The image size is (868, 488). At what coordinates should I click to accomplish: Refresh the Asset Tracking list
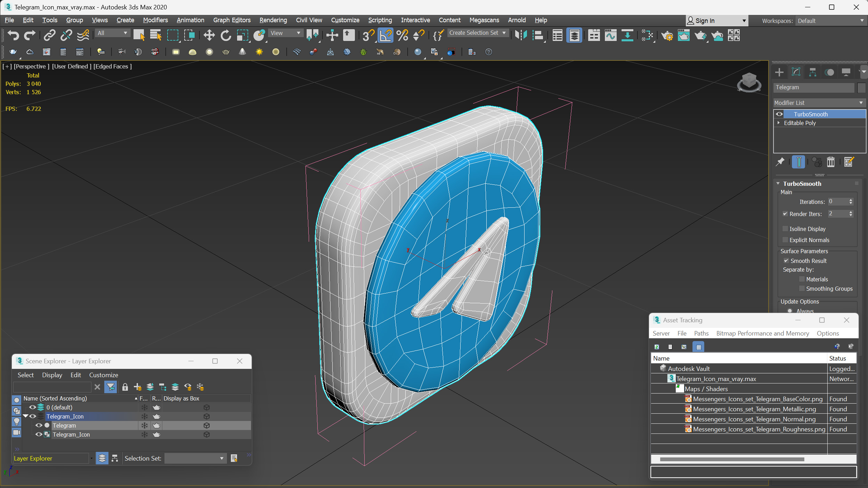tap(656, 347)
